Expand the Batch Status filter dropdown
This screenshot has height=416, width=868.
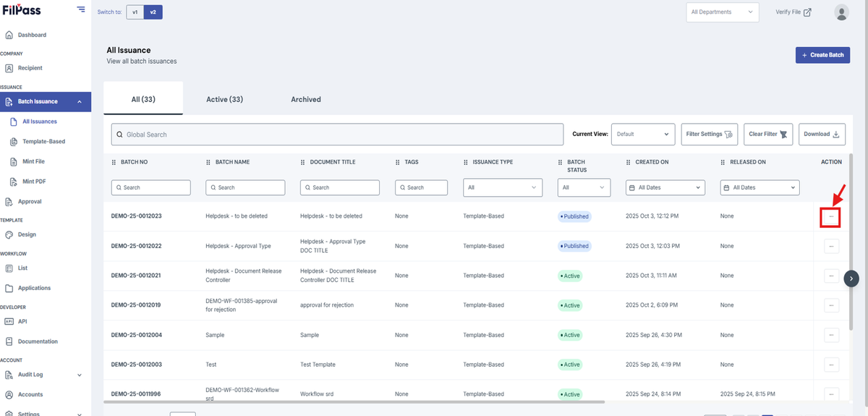(583, 187)
